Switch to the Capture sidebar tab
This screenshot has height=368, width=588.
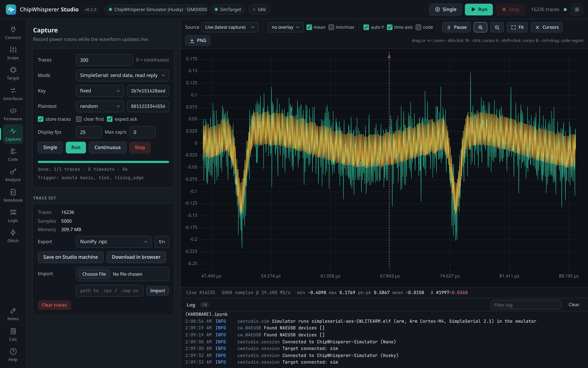click(13, 134)
